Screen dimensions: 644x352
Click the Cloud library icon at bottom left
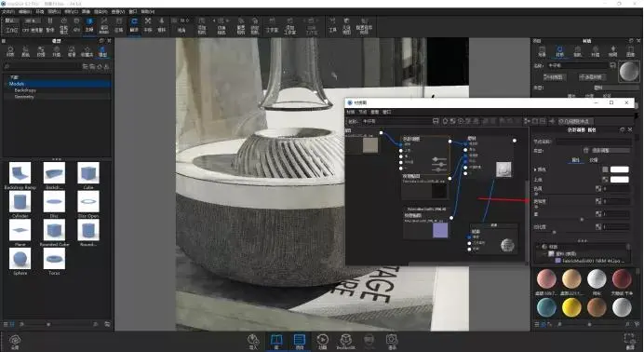pos(15,342)
